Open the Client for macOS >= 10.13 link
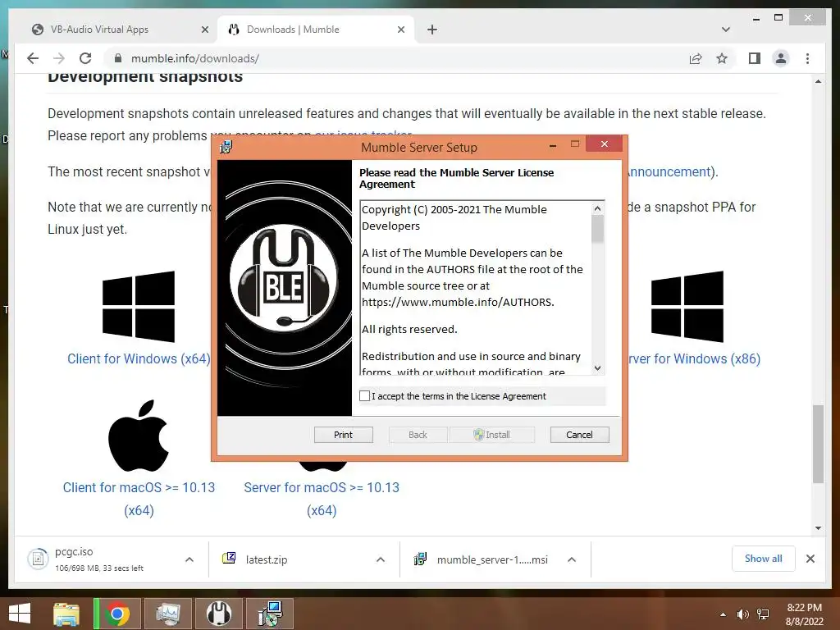This screenshot has height=630, width=840. 139,498
